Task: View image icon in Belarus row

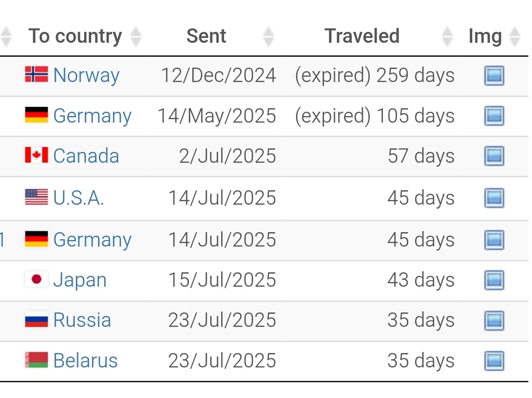Action: [494, 361]
